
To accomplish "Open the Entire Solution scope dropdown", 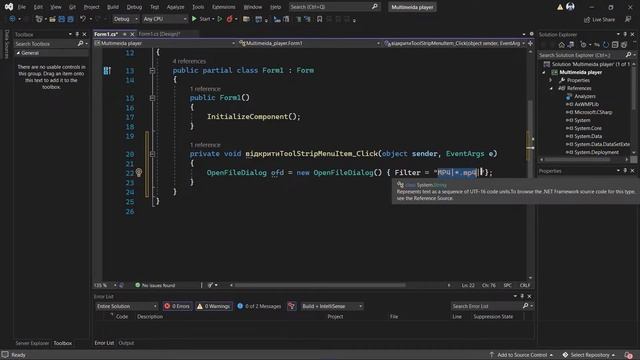I will coord(127,306).
